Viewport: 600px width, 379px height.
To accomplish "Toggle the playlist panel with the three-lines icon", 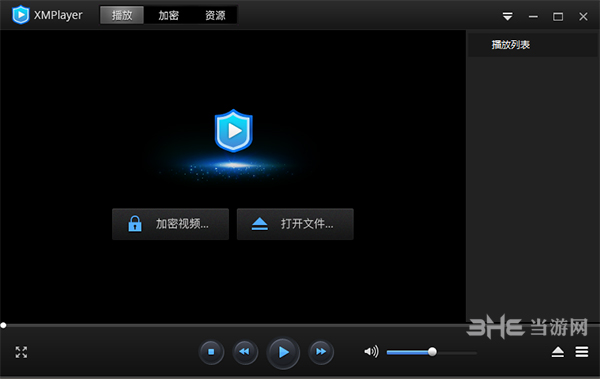I will 582,352.
